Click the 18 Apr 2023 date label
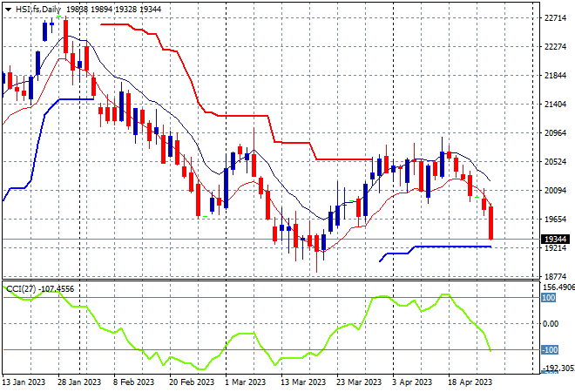575x392 pixels. (x=470, y=382)
